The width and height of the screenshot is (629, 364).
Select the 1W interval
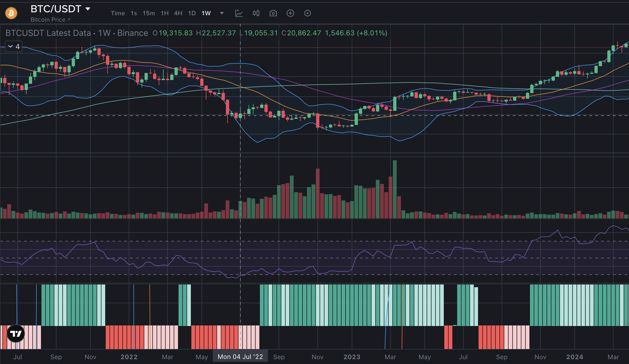206,13
